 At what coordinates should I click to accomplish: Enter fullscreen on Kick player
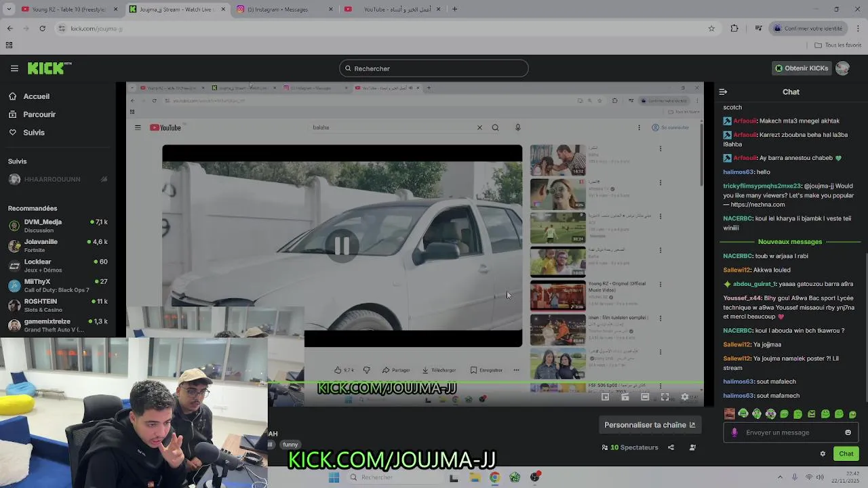click(665, 397)
